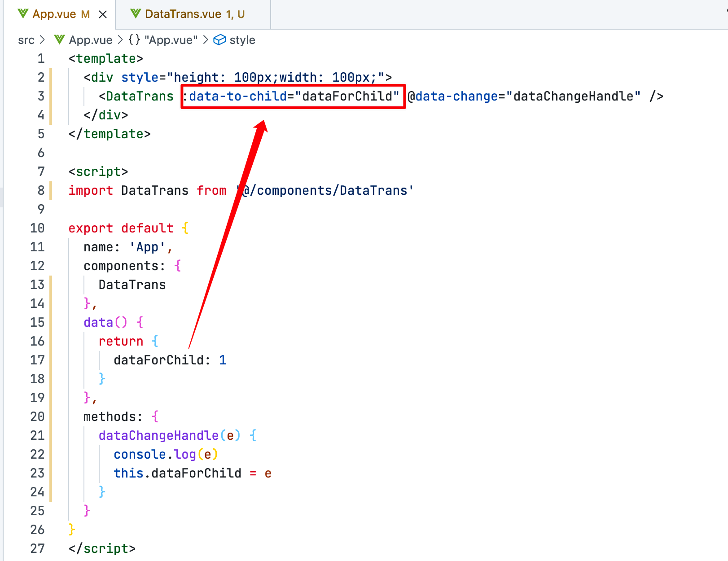
Task: Click the M modified badge on App.vue tab
Action: click(x=85, y=14)
